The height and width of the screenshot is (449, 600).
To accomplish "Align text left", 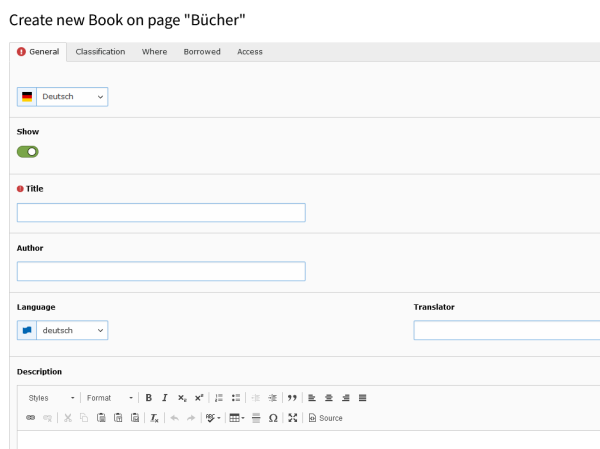I will pyautogui.click(x=312, y=398).
